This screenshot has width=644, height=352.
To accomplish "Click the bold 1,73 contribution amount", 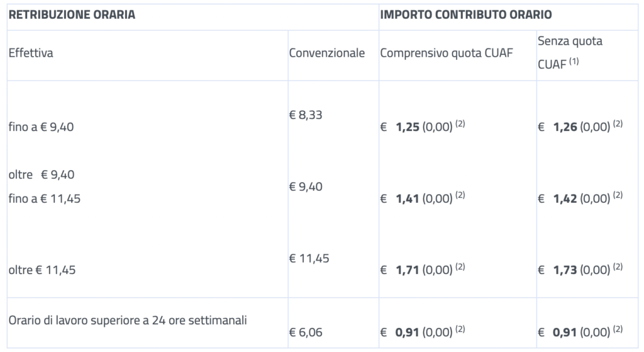I will [x=565, y=270].
